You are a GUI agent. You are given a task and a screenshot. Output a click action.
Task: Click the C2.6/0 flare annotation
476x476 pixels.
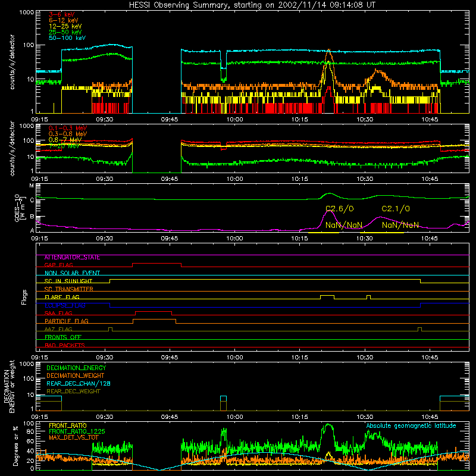point(340,209)
